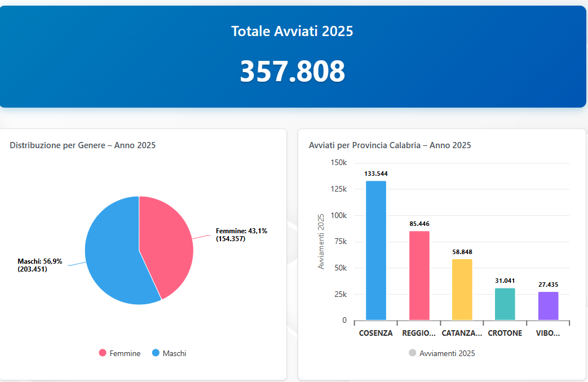588x382 pixels.
Task: Click the vertical 'Avviamenti 2025' axis title
Action: click(x=321, y=241)
